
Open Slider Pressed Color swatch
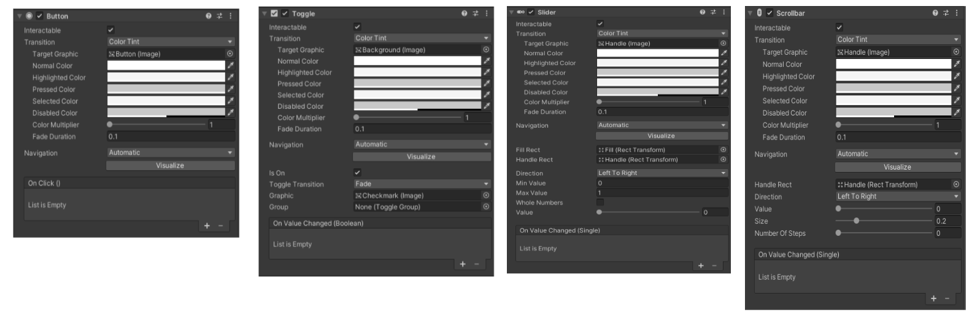click(x=657, y=72)
